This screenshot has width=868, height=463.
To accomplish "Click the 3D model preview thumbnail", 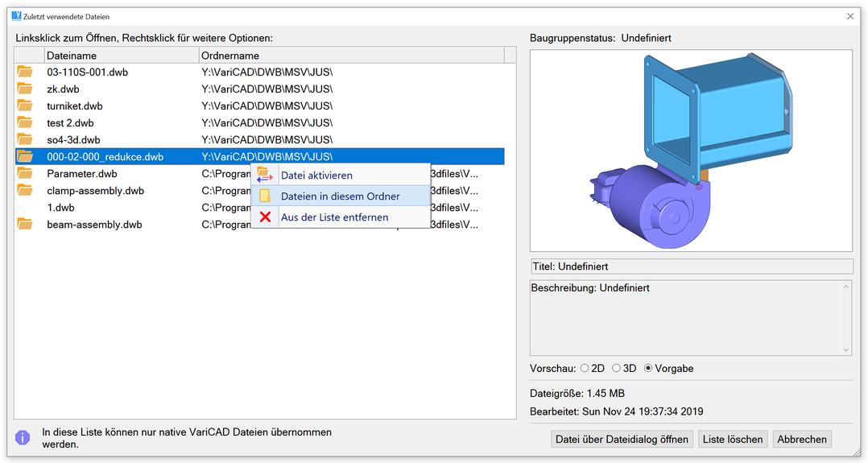I will tap(690, 151).
